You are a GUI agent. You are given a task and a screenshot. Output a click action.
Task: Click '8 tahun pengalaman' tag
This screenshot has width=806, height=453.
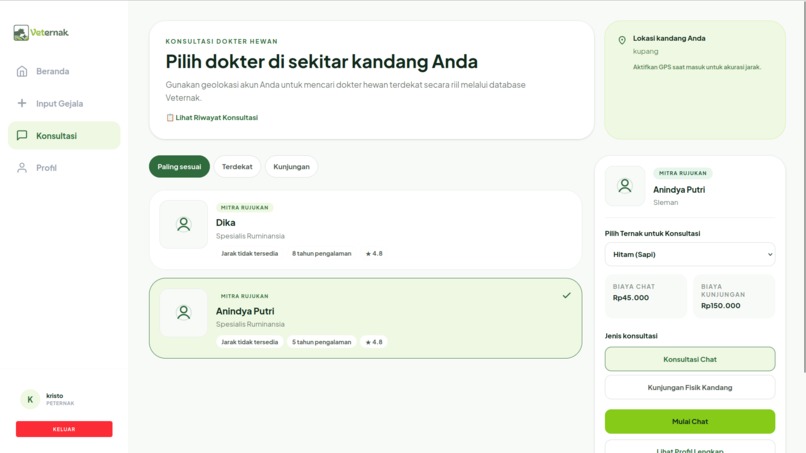click(322, 253)
